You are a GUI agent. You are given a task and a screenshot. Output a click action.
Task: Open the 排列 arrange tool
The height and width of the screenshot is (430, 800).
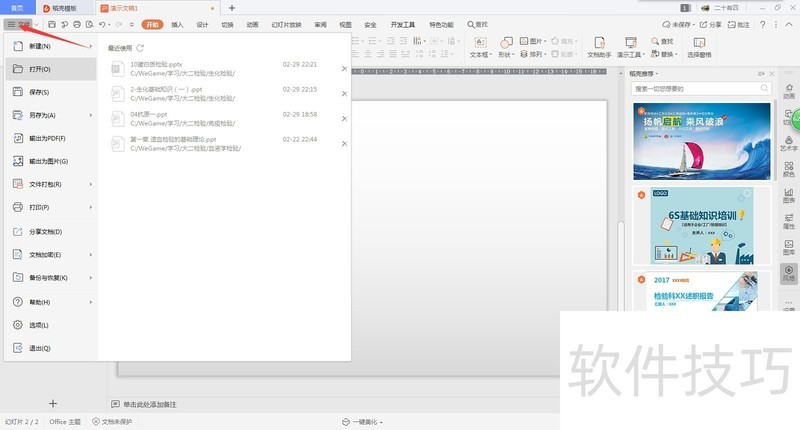(533, 54)
